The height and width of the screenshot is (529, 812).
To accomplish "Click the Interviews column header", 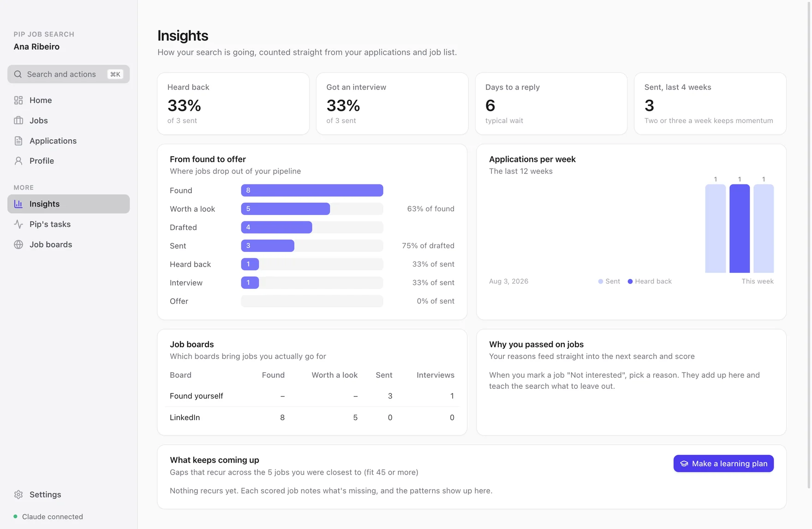I will coord(436,375).
